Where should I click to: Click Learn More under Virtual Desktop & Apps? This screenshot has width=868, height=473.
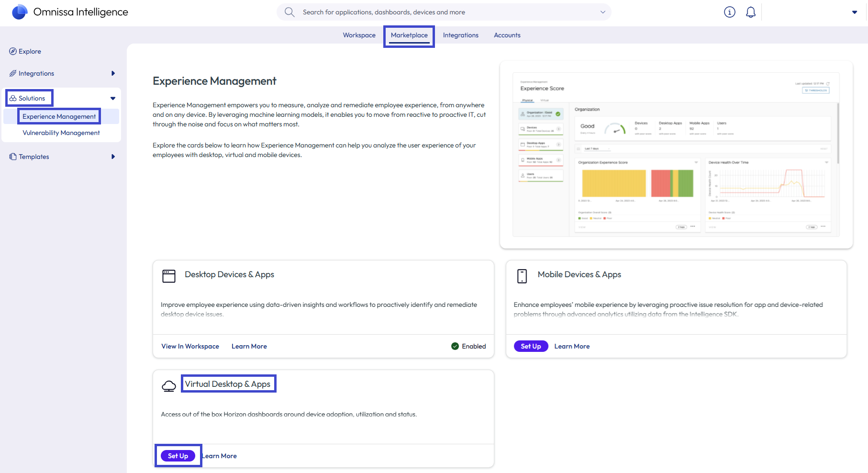[x=220, y=456]
